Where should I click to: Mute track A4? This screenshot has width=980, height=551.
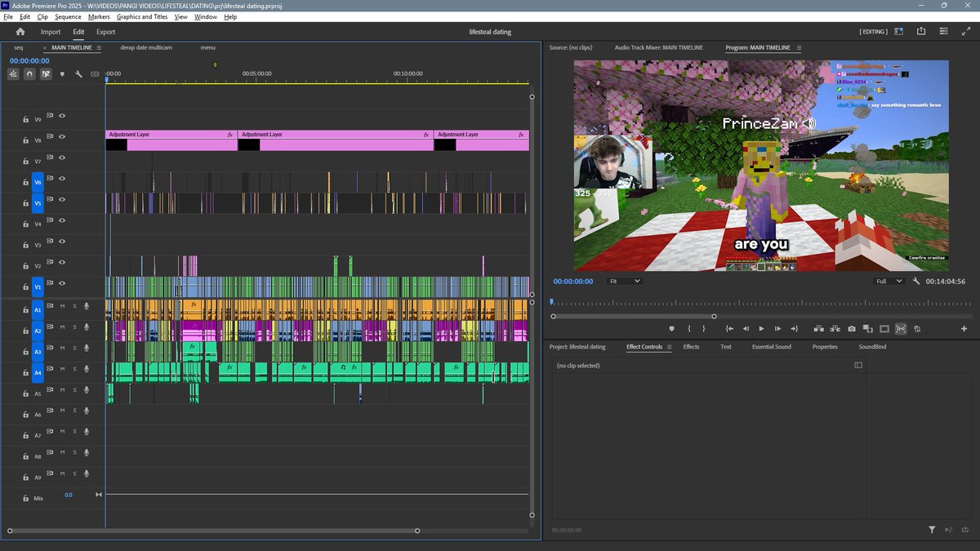click(62, 369)
